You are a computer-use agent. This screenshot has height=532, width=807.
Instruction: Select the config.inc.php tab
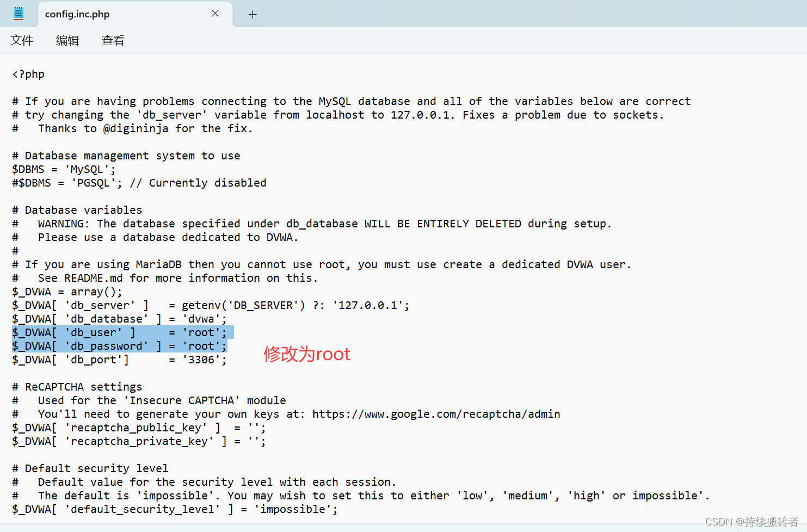click(135, 14)
